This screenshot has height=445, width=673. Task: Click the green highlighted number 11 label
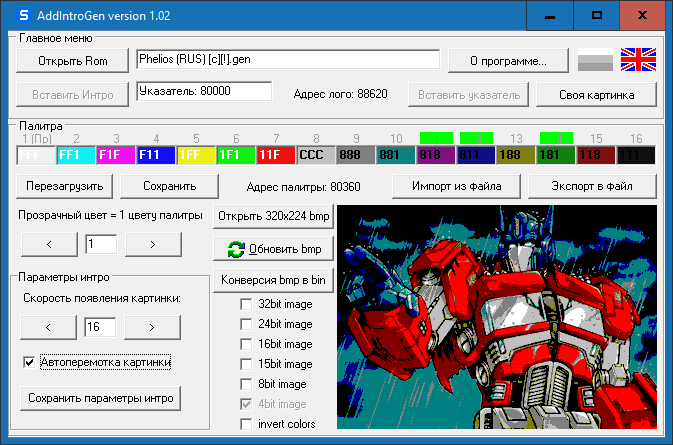point(436,139)
